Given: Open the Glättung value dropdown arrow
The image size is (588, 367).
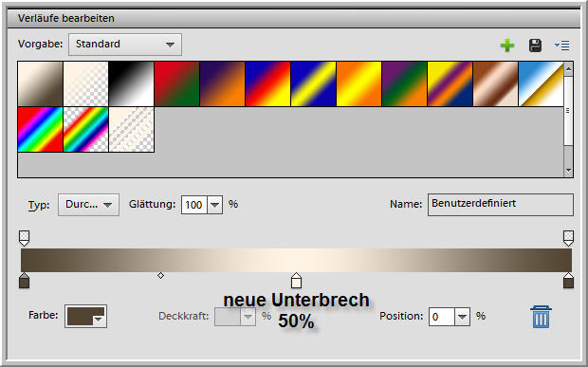Looking at the screenshot, I should coord(215,205).
